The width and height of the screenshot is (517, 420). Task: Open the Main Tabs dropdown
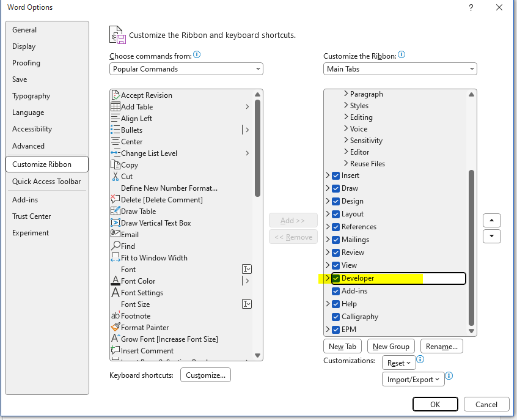click(400, 69)
